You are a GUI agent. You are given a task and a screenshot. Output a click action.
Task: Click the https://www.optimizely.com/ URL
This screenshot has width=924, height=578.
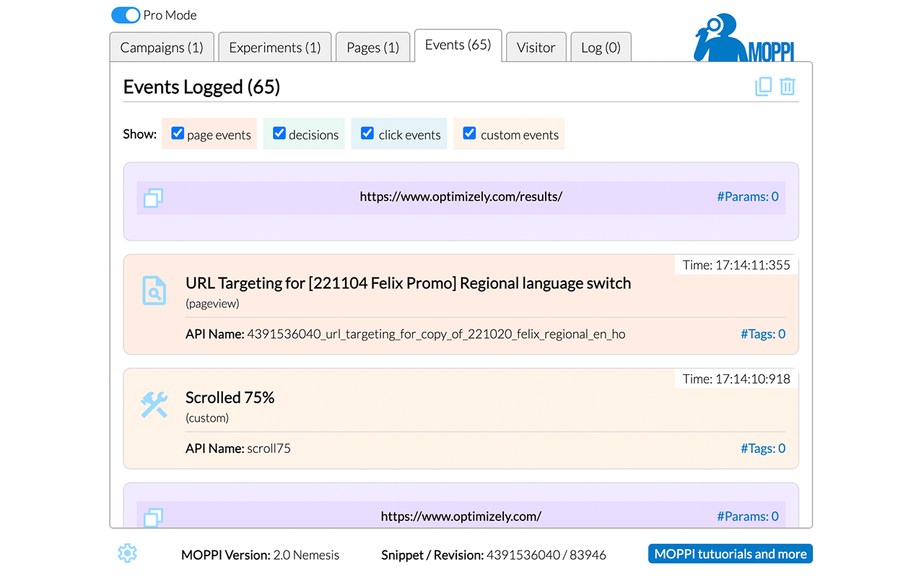[461, 517]
